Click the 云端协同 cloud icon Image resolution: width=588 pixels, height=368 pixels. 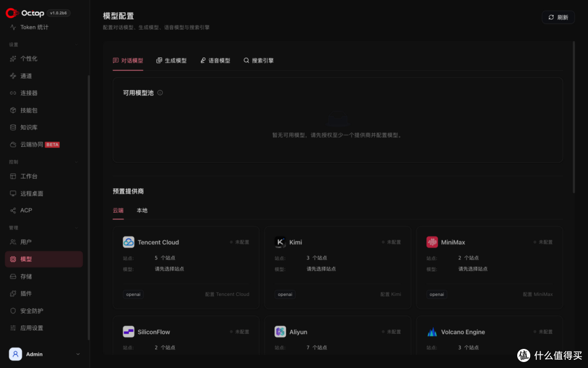[13, 144]
